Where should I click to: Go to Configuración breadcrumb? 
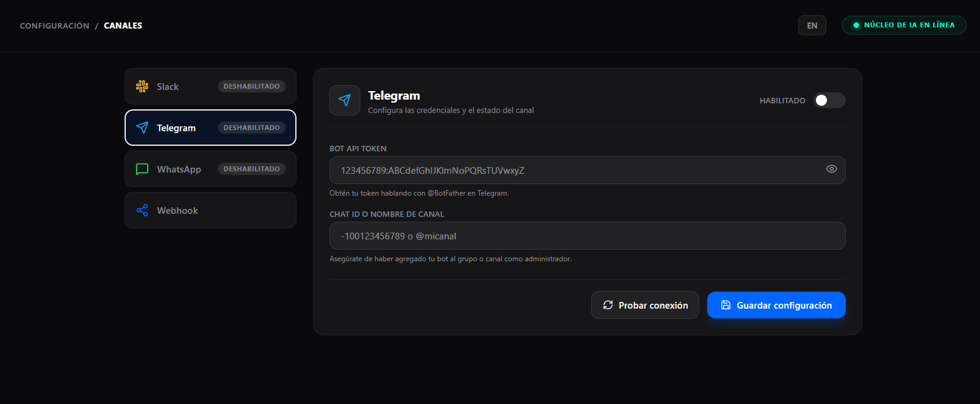55,26
